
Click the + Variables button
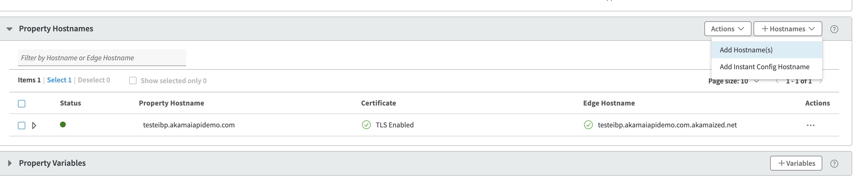pos(796,163)
